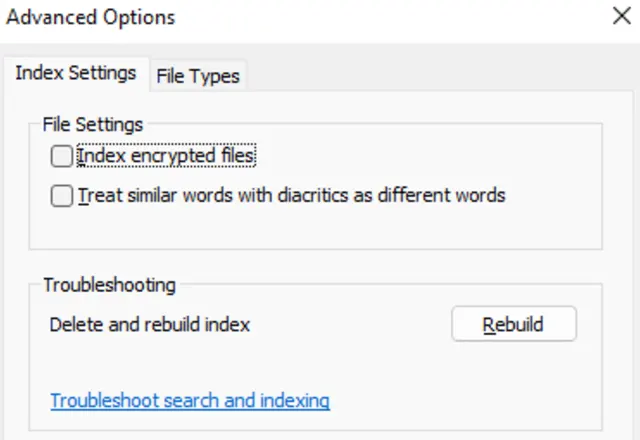Click the Rebuild button
This screenshot has width=640, height=440.
pos(513,325)
